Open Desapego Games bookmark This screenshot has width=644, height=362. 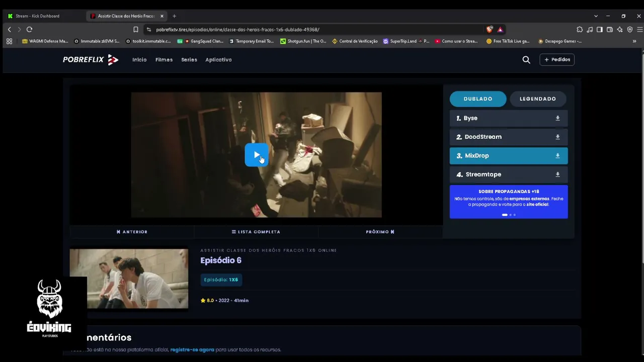[560, 41]
